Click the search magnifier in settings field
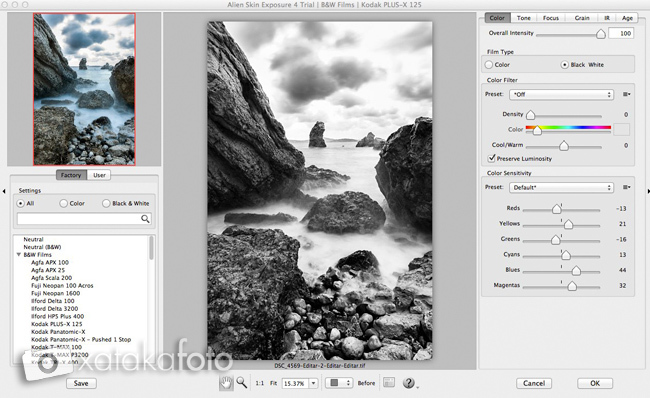The width and height of the screenshot is (650, 398). 145,218
